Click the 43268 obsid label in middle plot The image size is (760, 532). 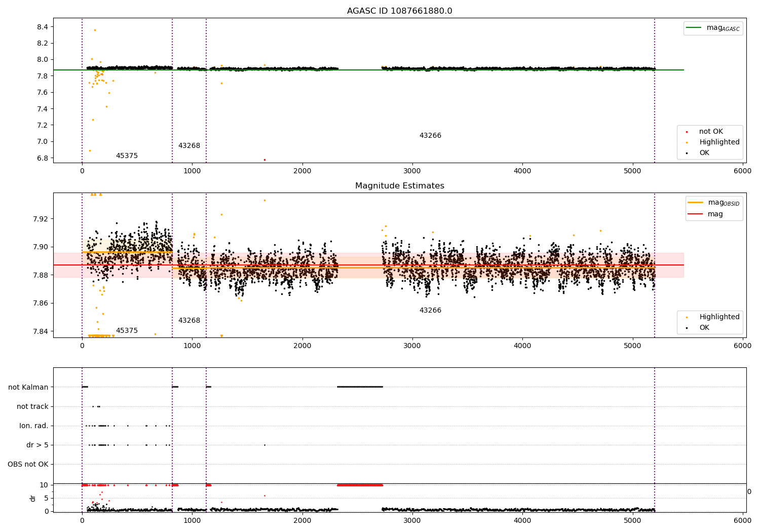coord(189,321)
